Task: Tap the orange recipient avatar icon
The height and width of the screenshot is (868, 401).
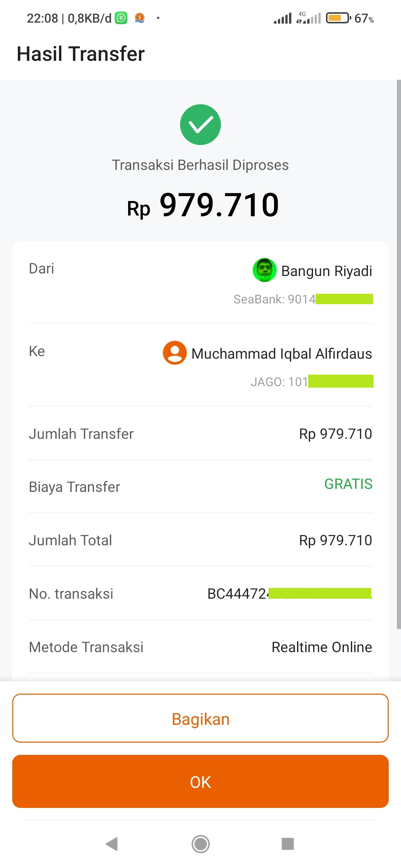Action: coord(175,353)
